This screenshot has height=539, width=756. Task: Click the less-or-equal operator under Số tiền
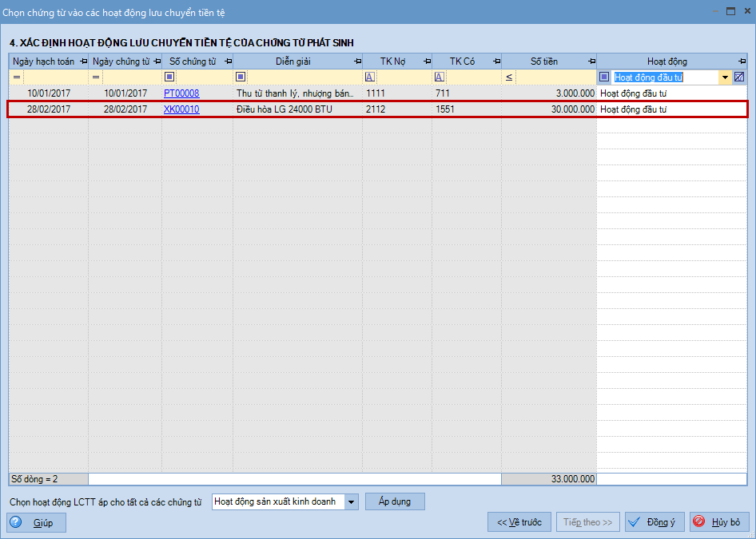click(x=509, y=77)
